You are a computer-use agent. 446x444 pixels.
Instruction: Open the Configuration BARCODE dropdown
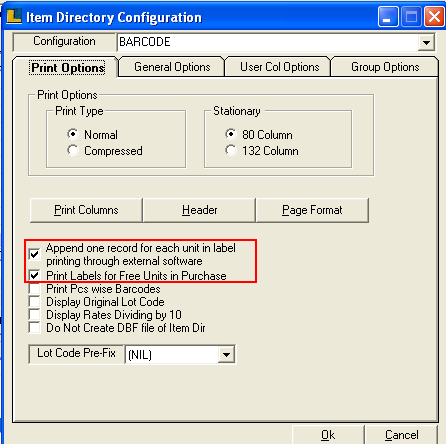[426, 42]
